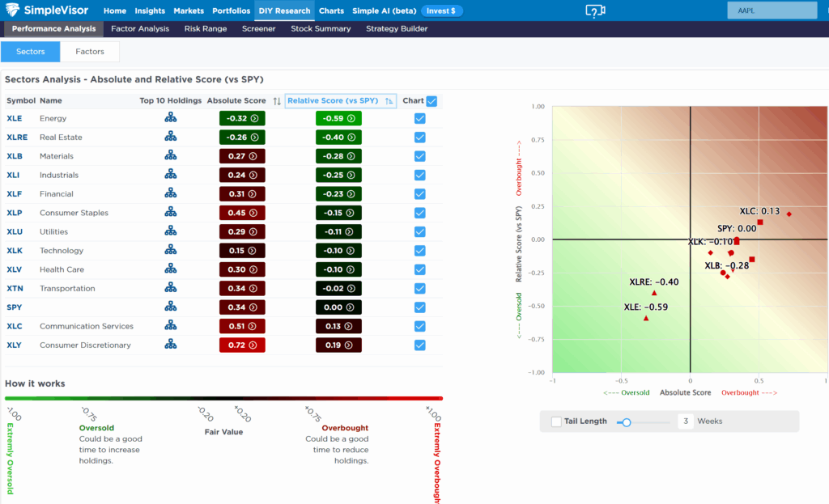Open the Risk Range tab
This screenshot has width=829, height=504.
pos(206,28)
